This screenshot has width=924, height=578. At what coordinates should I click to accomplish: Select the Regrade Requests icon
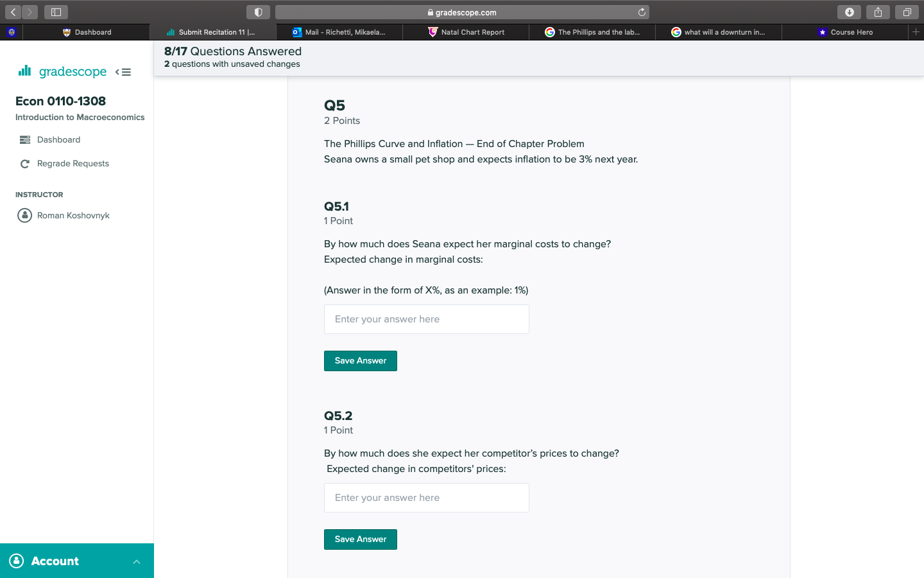24,163
